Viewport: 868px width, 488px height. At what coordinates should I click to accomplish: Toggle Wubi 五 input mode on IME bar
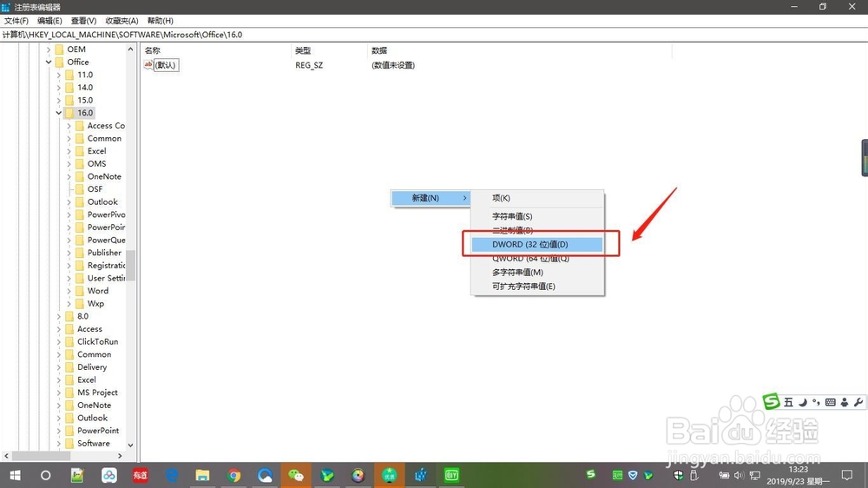click(x=788, y=402)
